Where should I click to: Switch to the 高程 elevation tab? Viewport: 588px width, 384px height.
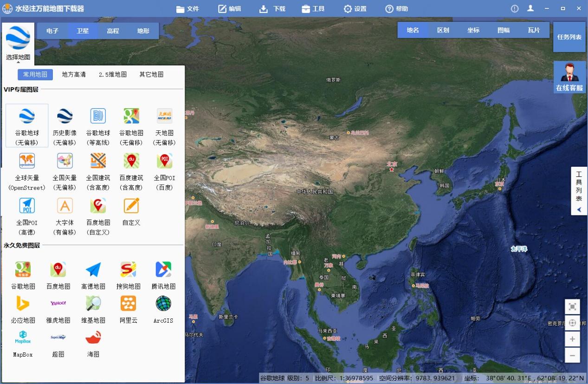tap(113, 31)
